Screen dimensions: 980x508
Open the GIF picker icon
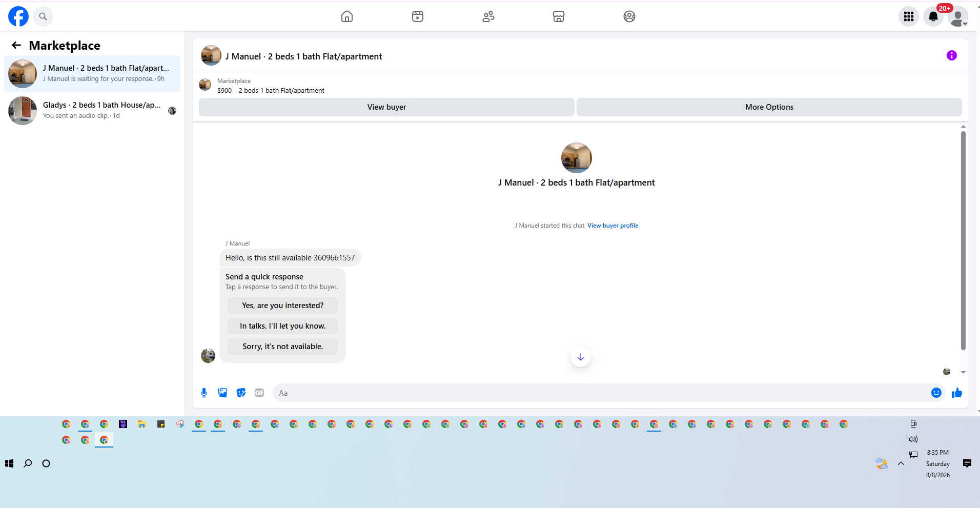[x=259, y=393]
